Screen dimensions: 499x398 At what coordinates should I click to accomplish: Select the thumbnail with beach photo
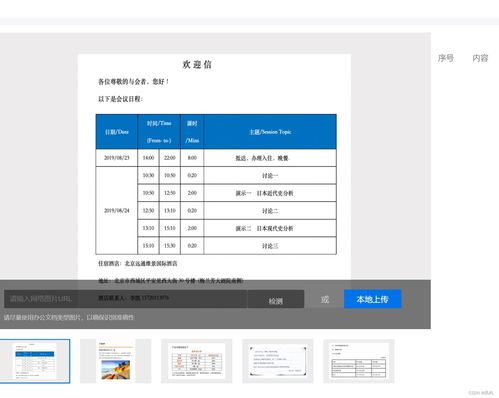(x=115, y=361)
